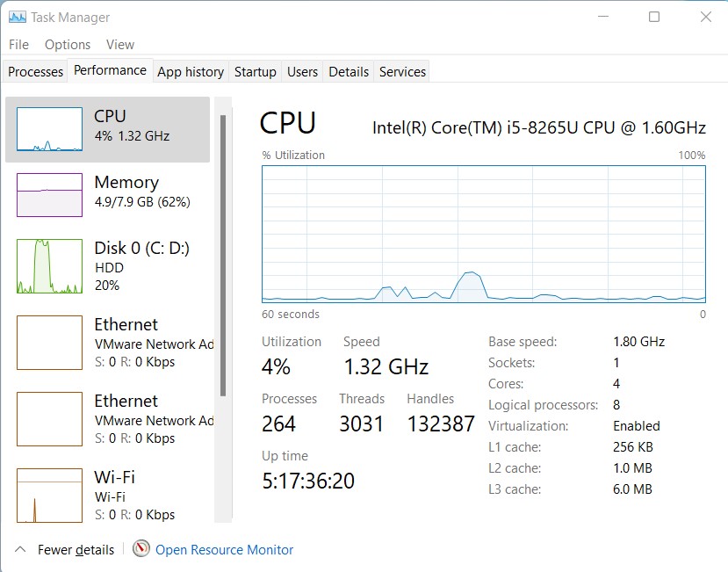Open Resource Monitor via the link
This screenshot has height=572, width=728.
[224, 549]
